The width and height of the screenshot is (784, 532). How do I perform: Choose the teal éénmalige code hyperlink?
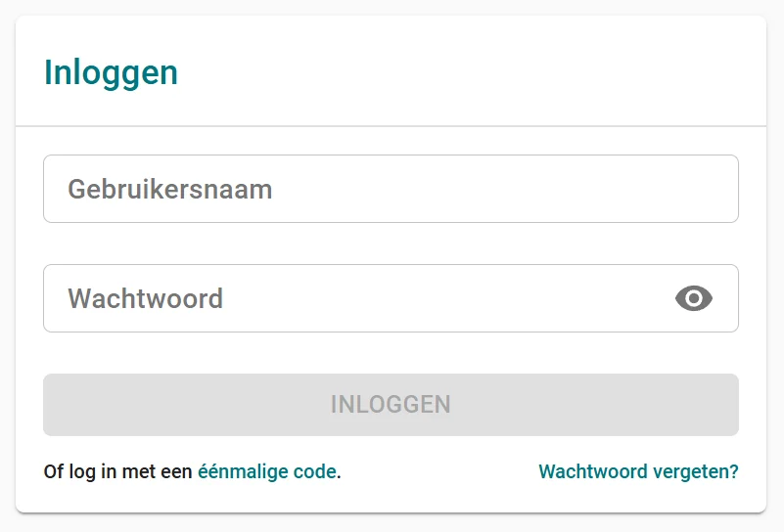click(x=267, y=471)
